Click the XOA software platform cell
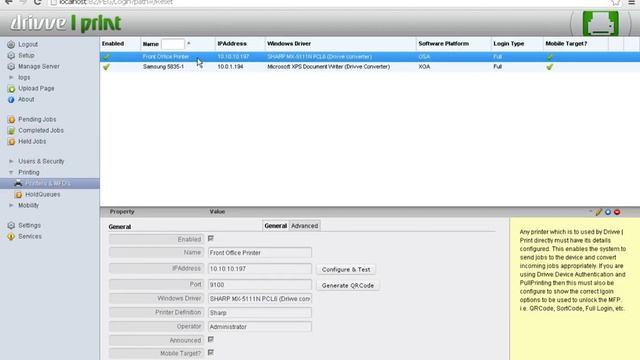The image size is (640, 360). point(424,67)
